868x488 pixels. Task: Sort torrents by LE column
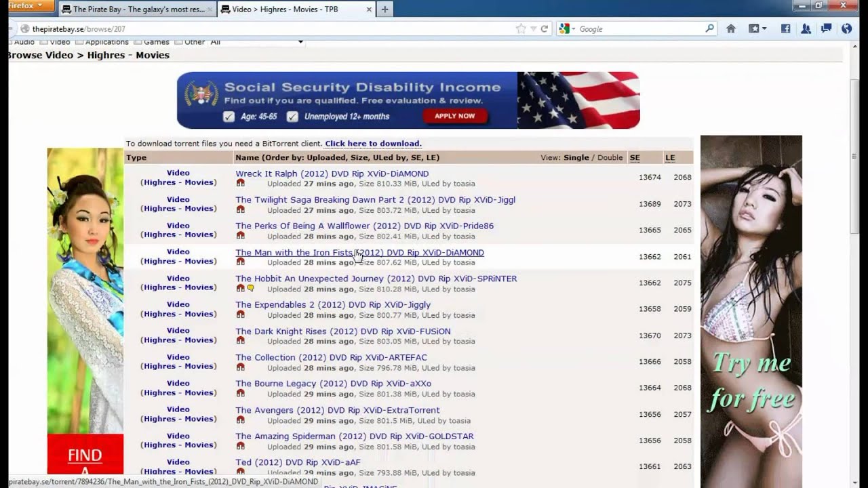670,157
